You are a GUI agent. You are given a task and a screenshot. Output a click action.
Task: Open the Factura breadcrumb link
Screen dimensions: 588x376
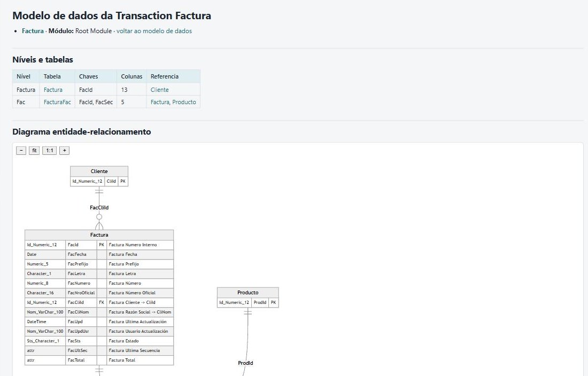[x=33, y=31]
